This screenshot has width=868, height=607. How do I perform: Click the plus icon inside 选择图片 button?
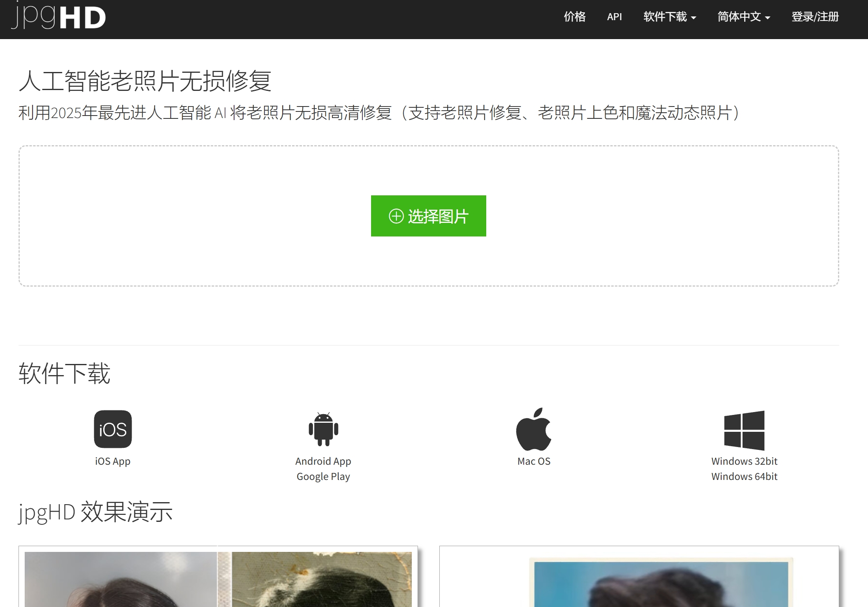[396, 216]
